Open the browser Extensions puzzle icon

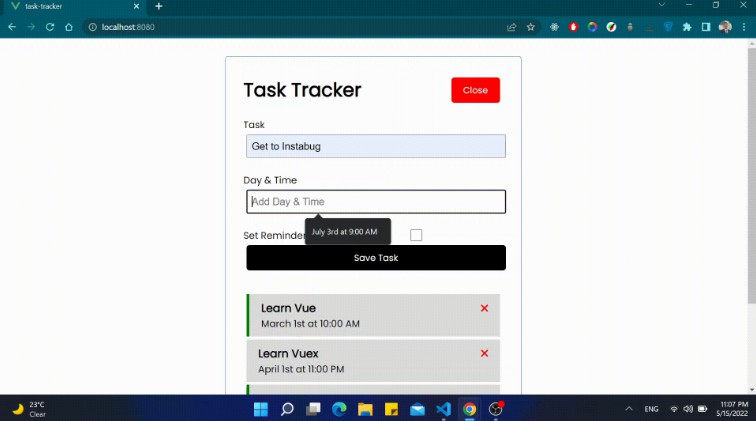687,27
